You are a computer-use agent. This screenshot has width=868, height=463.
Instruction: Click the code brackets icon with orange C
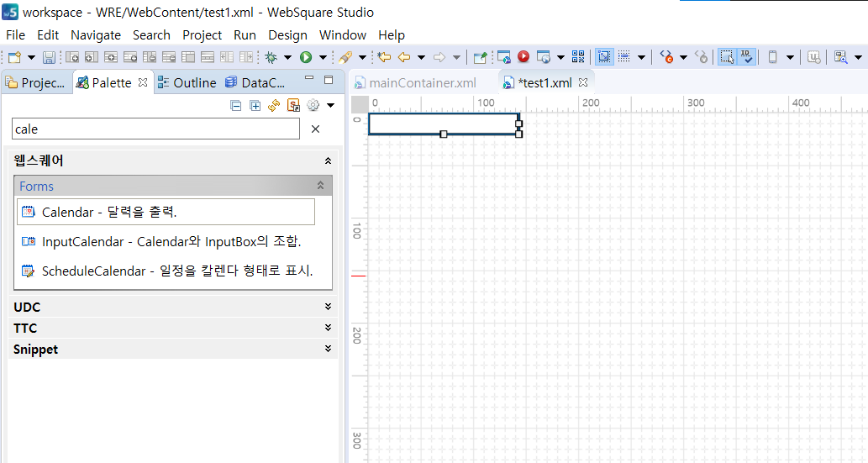click(666, 57)
